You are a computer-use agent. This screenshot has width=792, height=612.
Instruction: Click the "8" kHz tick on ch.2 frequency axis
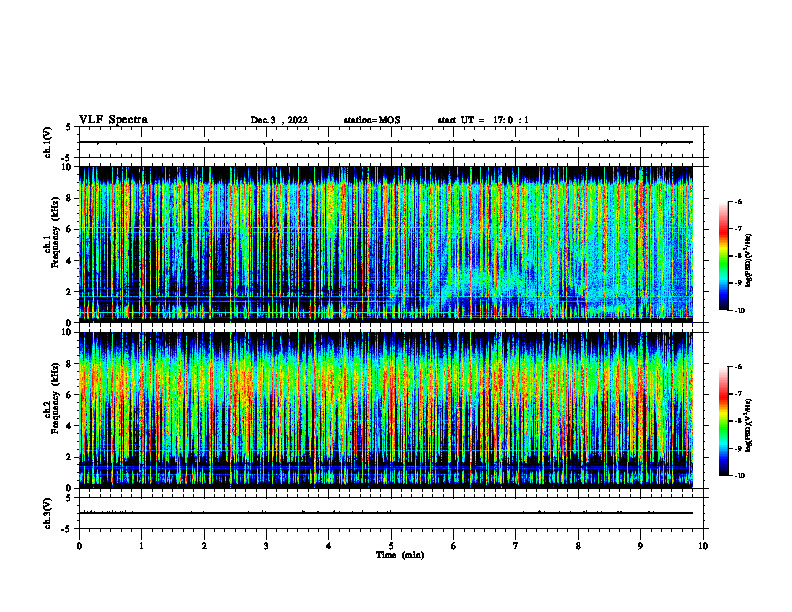(70, 364)
